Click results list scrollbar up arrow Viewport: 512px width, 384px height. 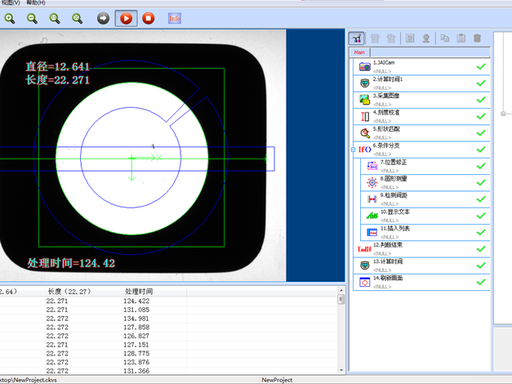(341, 290)
